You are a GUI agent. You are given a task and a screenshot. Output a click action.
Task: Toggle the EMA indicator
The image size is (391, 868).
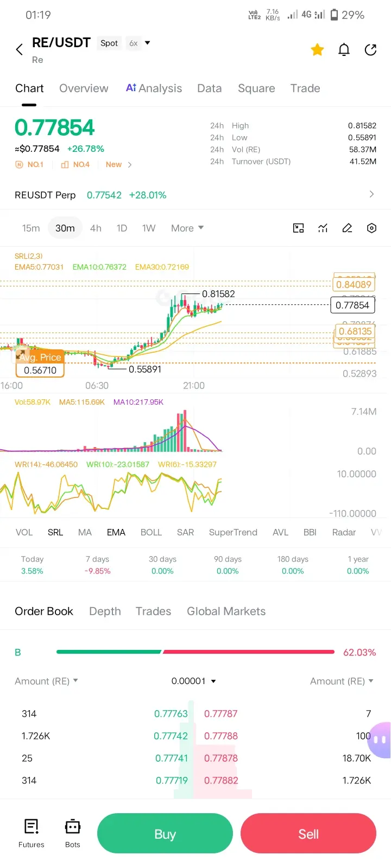(x=116, y=532)
